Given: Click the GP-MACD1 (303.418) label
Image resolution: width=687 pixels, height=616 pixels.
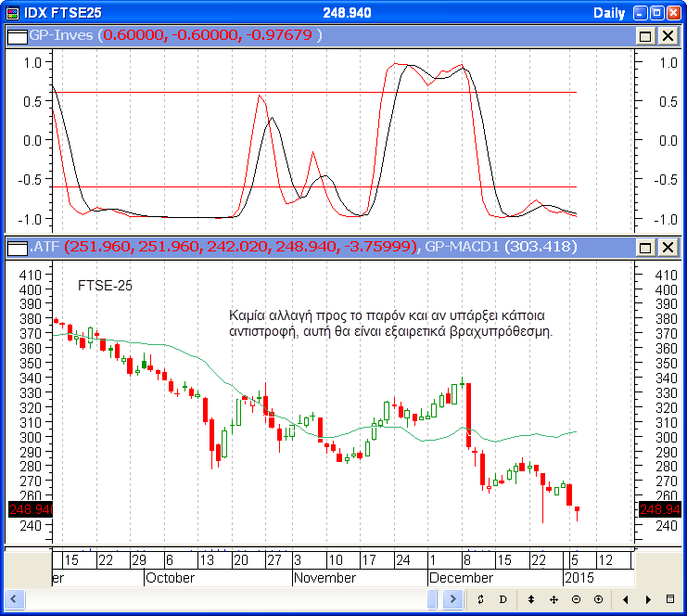Looking at the screenshot, I should 501,247.
